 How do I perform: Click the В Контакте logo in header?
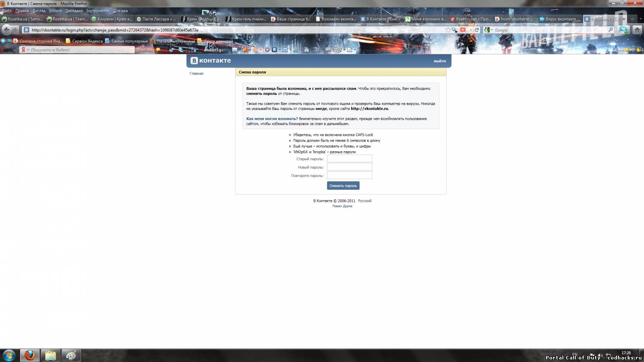[x=211, y=61]
